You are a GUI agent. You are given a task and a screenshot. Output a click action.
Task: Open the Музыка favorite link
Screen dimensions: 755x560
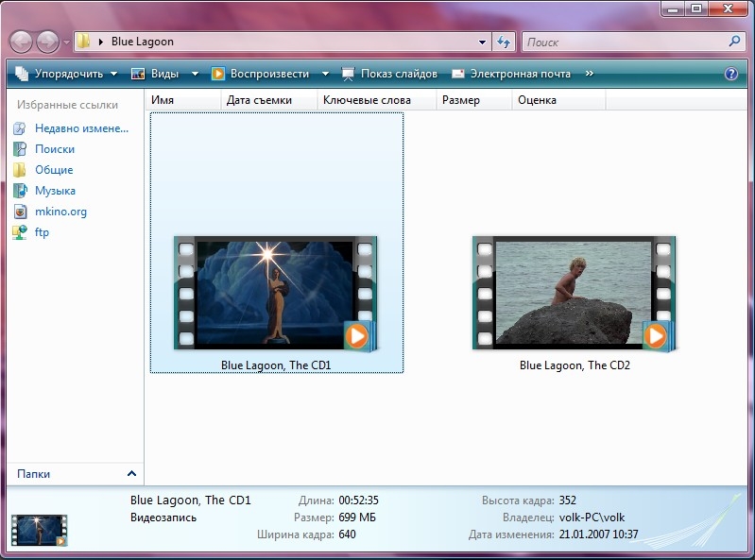[x=55, y=191]
